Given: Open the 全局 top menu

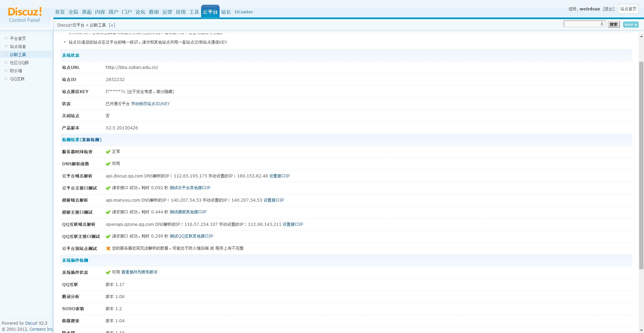Looking at the screenshot, I should tap(73, 12).
